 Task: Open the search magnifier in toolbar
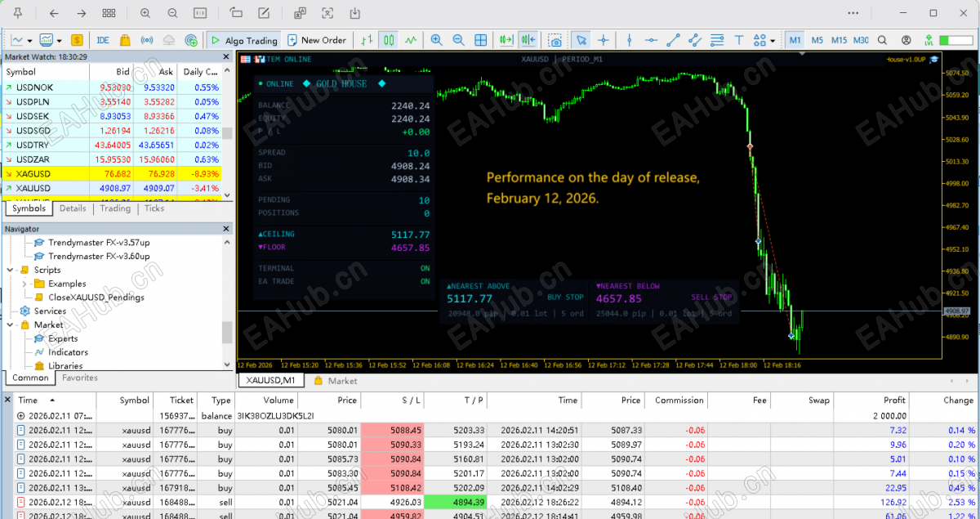[x=883, y=40]
